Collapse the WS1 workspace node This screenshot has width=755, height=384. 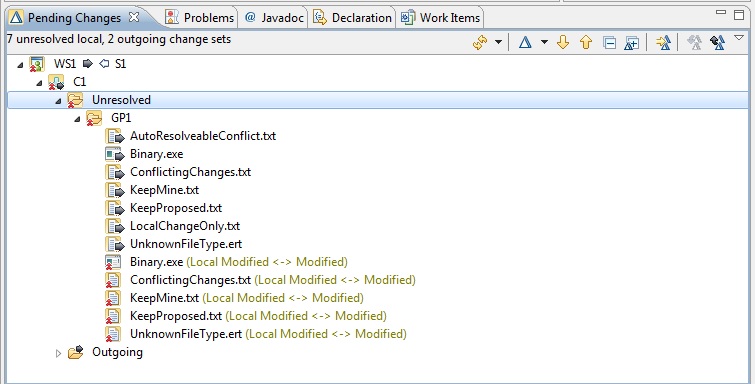20,65
